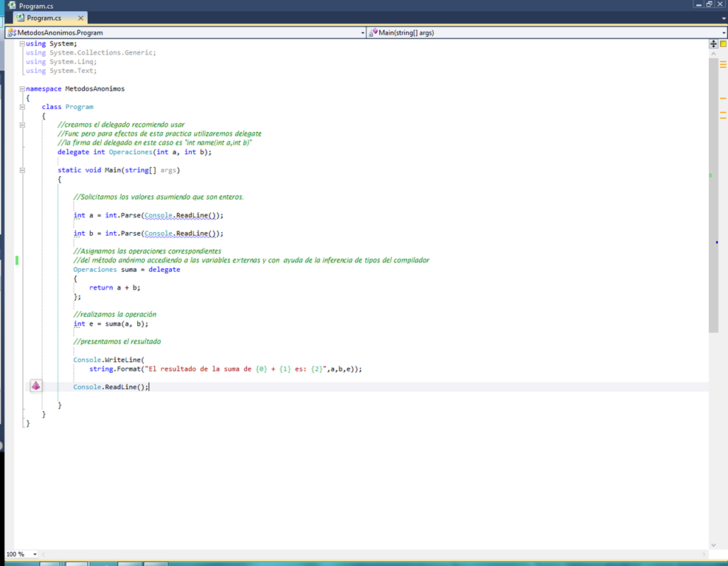
Task: Click the smart tag icon beside Console.ReadLine line
Action: (x=35, y=385)
